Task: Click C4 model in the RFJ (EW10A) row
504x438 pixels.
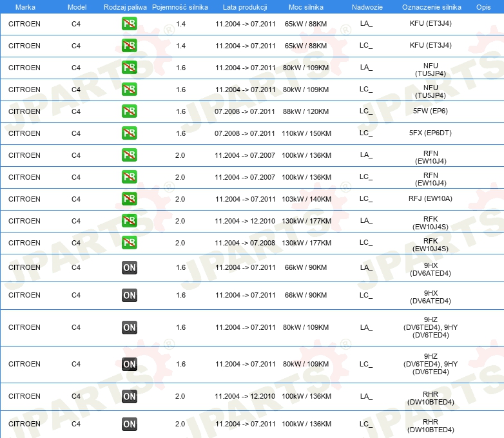Action: pos(76,199)
